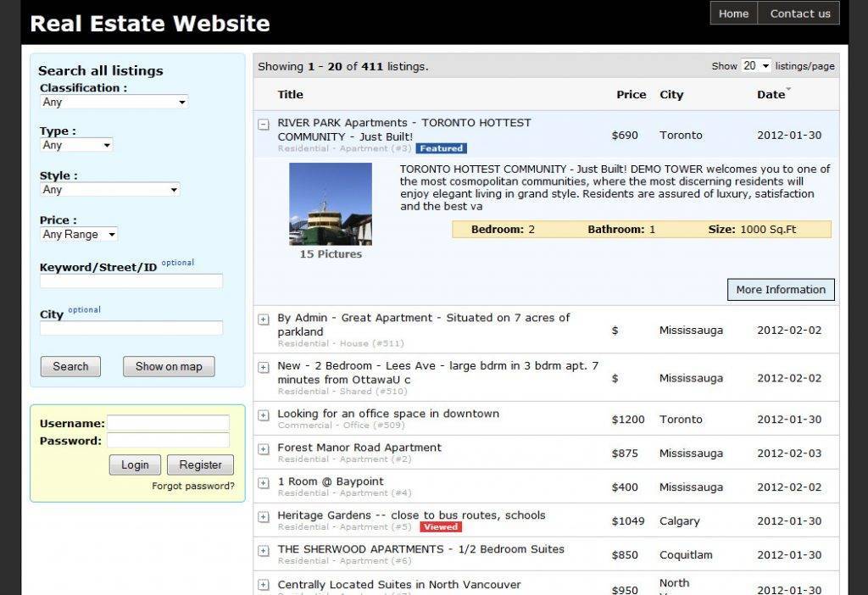Image resolution: width=868 pixels, height=595 pixels.
Task: Expand the Heritage Gardens listing
Action: click(264, 517)
